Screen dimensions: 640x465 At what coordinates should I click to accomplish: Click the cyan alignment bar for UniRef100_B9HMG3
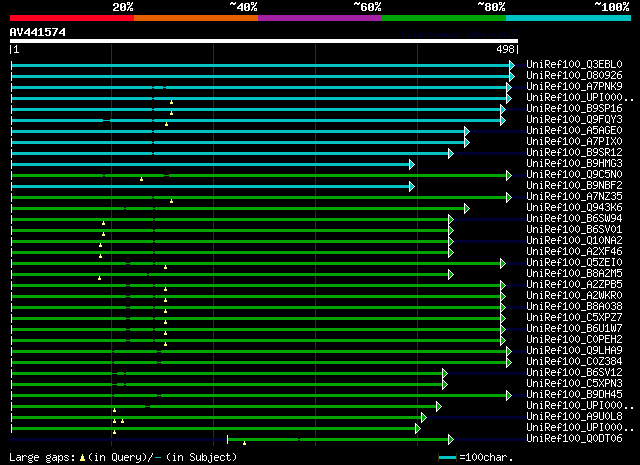coord(210,165)
